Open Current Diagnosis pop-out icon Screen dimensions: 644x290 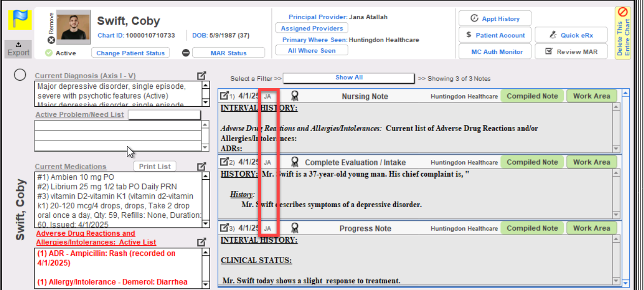point(201,76)
